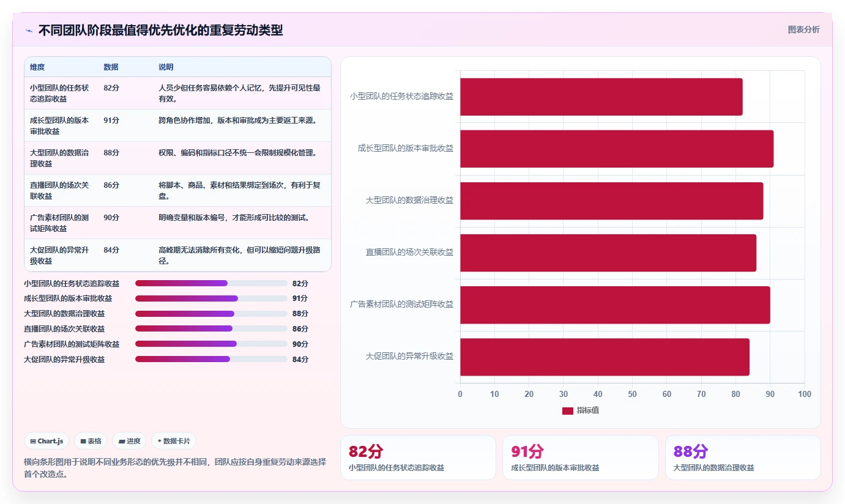Select table cell 大型团队的数据治理收益
This screenshot has height=504, width=845.
point(60,158)
